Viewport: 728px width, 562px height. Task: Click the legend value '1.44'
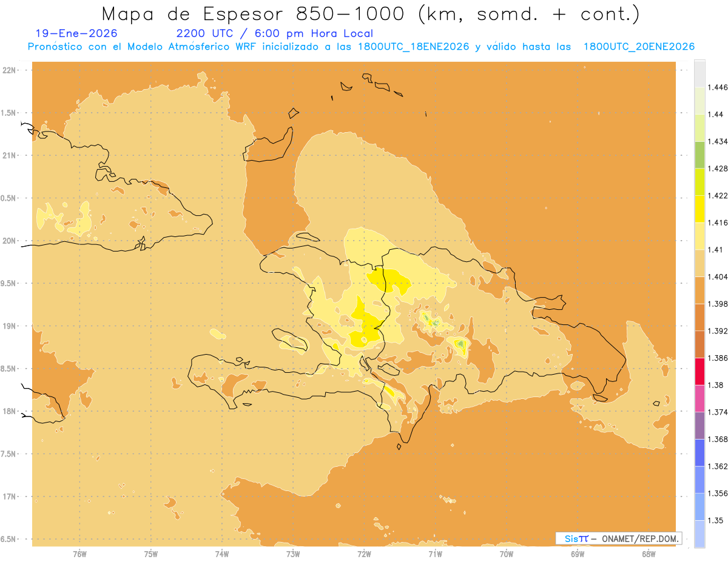click(716, 115)
